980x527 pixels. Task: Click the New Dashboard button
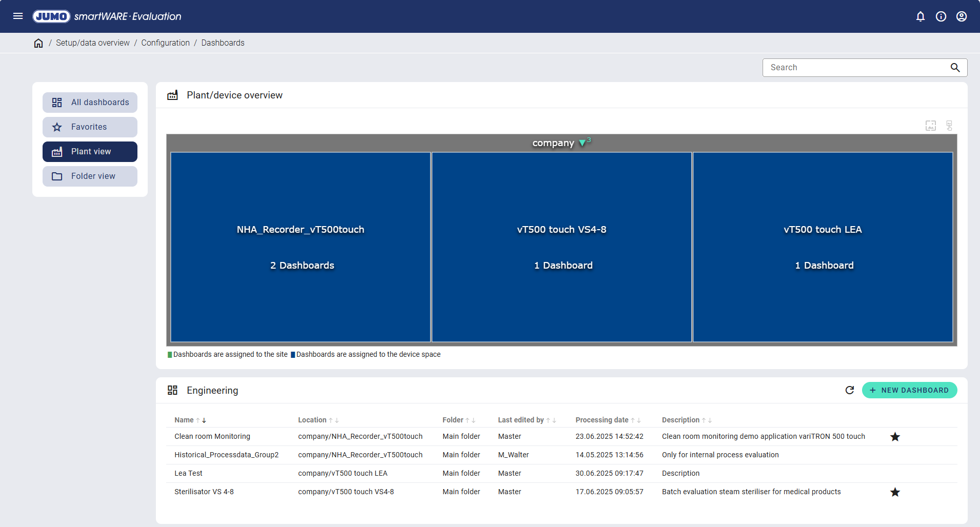pos(909,390)
